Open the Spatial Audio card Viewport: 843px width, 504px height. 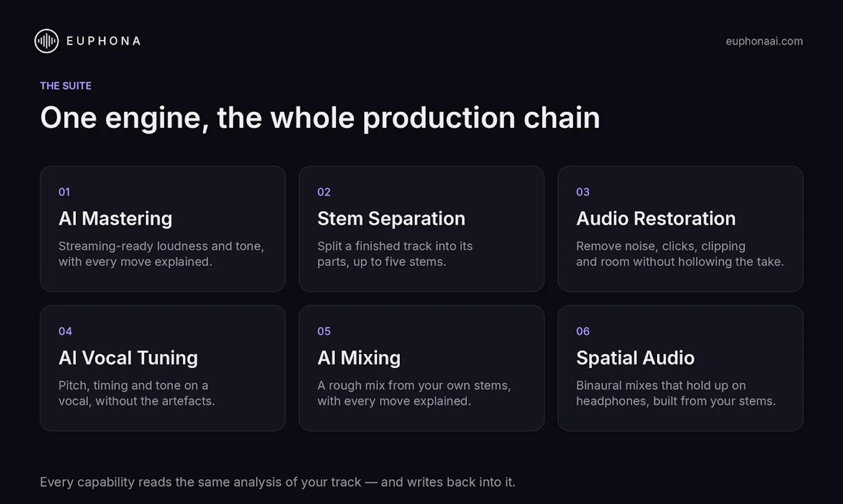click(x=680, y=368)
